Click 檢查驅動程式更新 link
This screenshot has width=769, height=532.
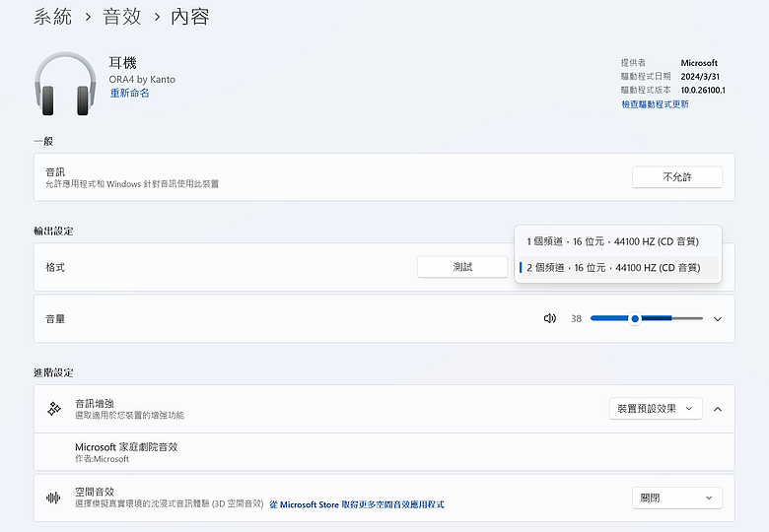click(x=656, y=104)
